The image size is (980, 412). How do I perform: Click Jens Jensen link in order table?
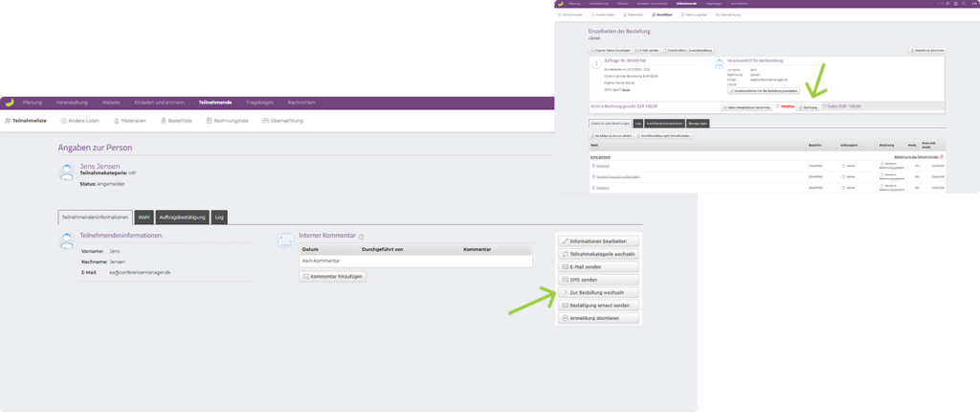tap(600, 156)
